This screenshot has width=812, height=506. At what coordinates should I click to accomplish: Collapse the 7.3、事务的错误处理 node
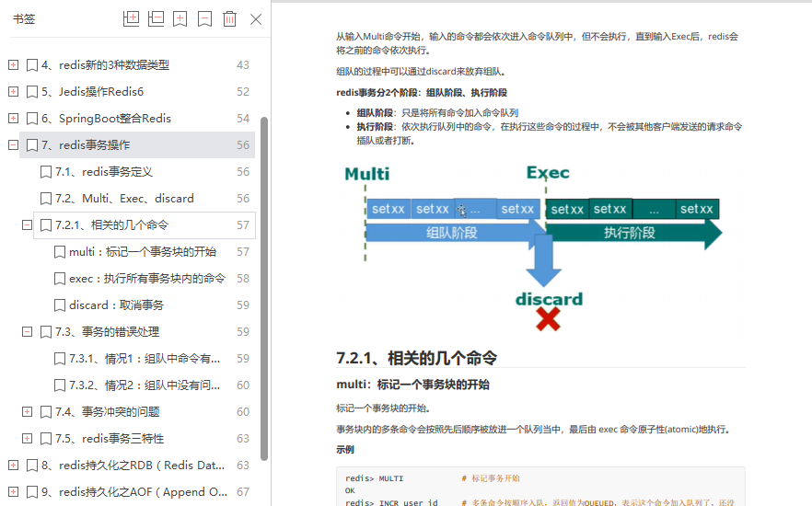point(27,331)
